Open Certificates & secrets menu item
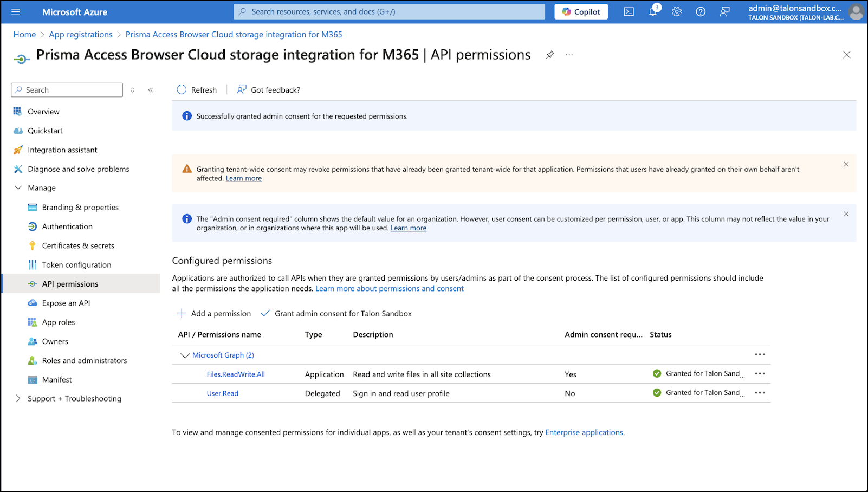868x492 pixels. pos(78,246)
